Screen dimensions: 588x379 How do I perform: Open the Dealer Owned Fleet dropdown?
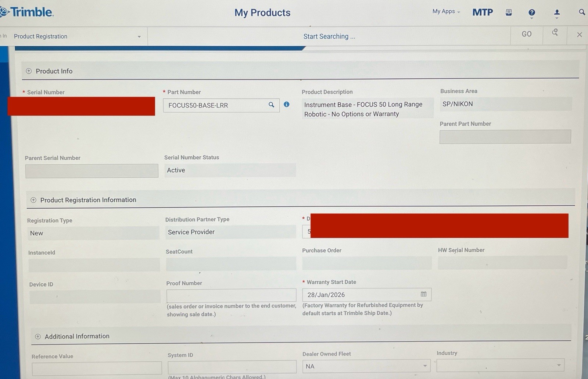(366, 366)
